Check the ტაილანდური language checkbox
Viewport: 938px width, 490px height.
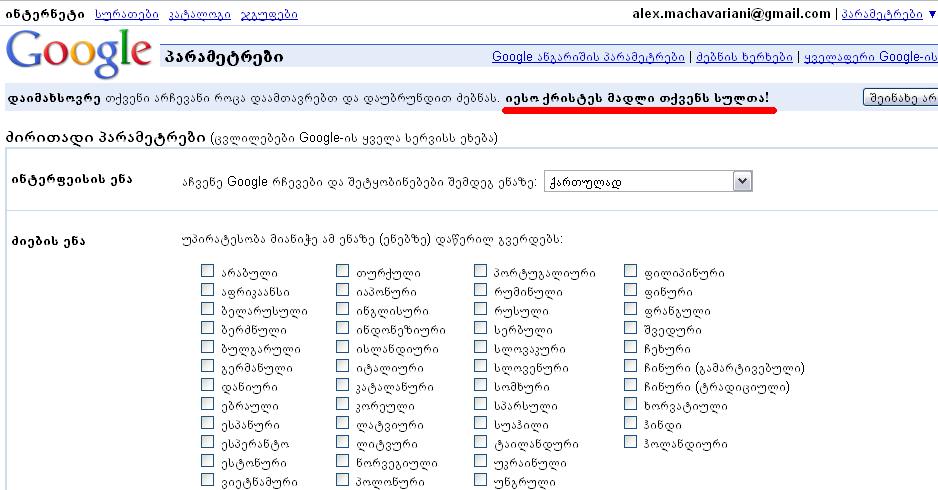coord(480,442)
